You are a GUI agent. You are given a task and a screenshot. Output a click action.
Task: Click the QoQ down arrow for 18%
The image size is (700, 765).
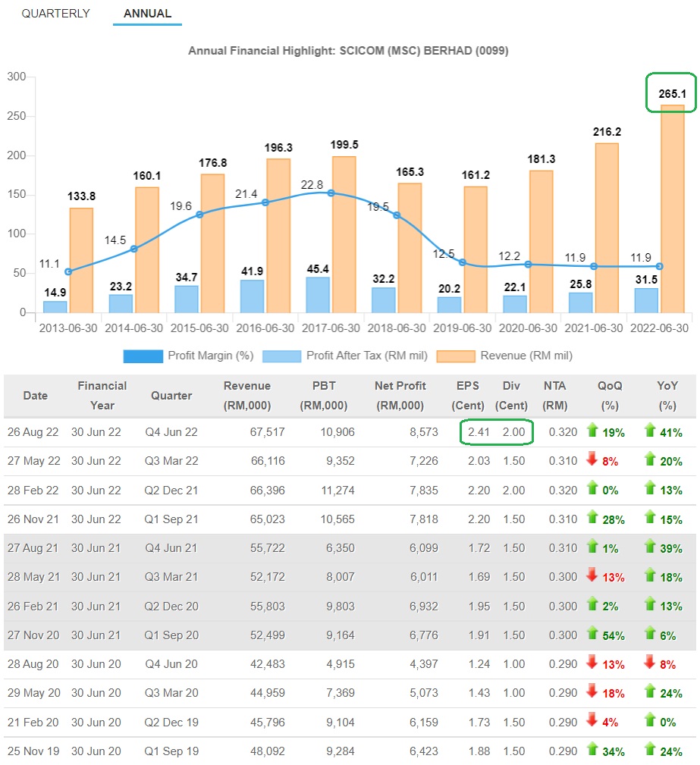coord(592,691)
